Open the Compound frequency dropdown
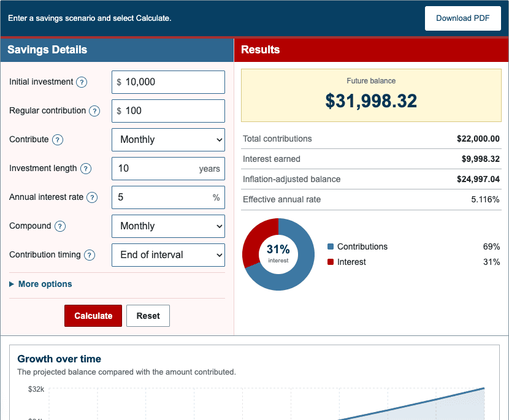This screenshot has height=420, width=509. pos(168,226)
